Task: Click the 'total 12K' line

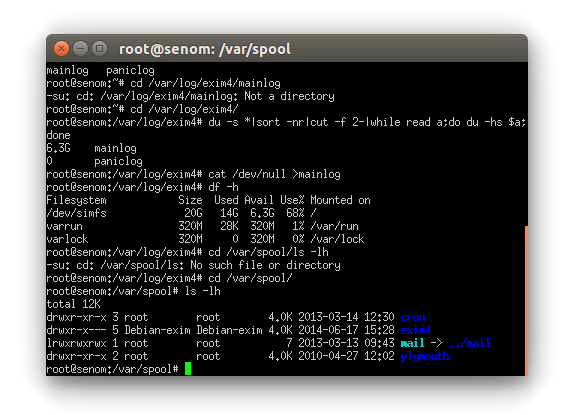Action: click(73, 304)
